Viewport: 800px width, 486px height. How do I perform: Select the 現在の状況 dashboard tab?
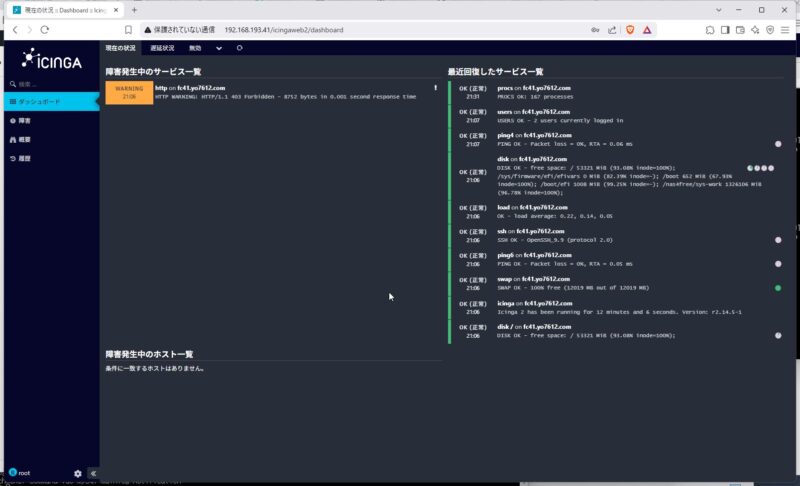(x=120, y=48)
